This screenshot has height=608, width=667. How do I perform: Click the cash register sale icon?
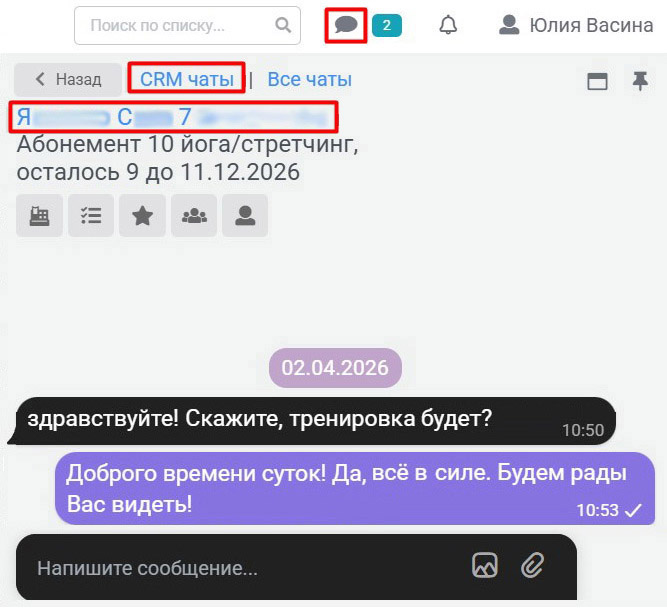[40, 215]
